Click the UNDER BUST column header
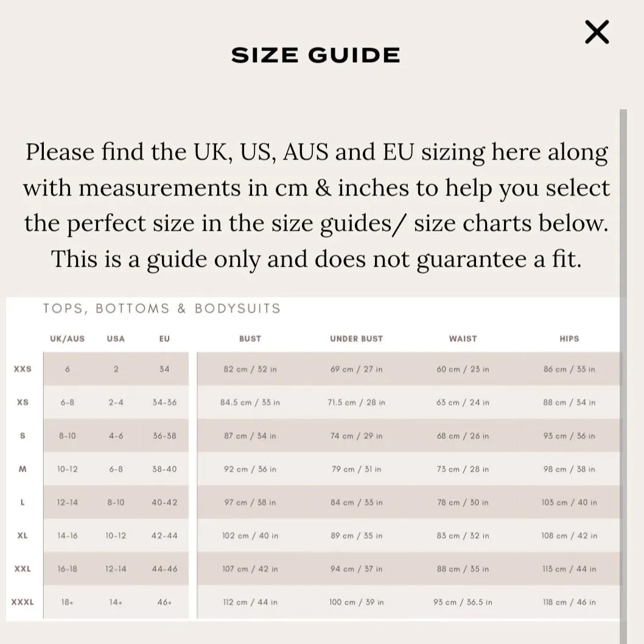Viewport: 644px width, 644px height. coord(357,339)
